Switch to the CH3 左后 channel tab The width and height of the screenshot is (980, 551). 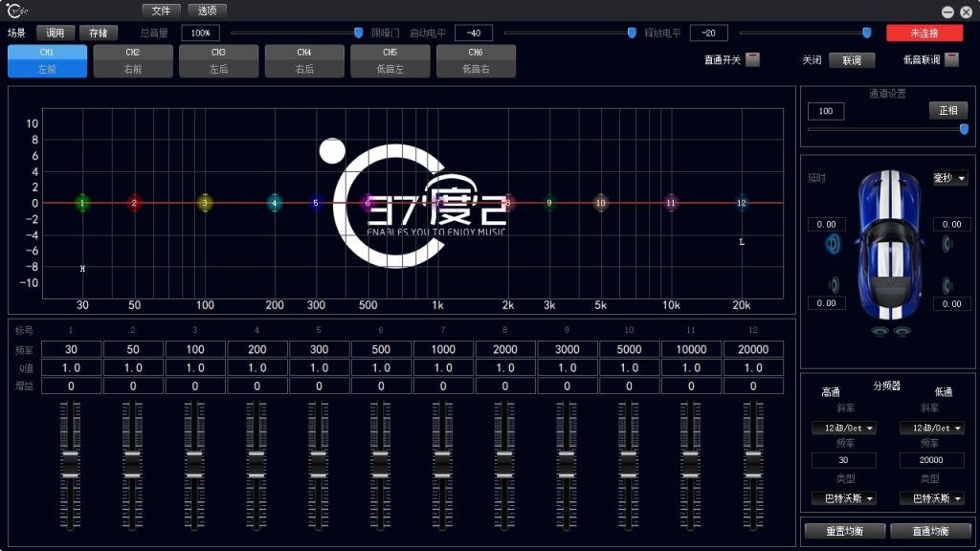(x=218, y=60)
